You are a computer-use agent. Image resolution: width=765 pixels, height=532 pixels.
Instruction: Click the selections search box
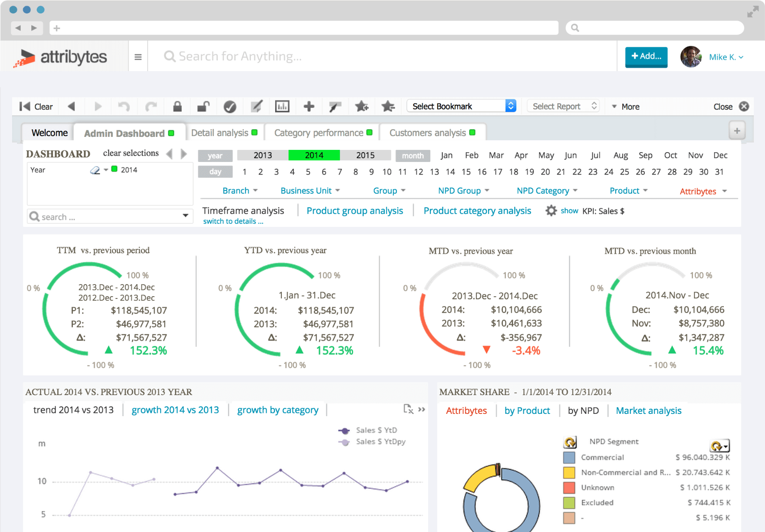[110, 217]
